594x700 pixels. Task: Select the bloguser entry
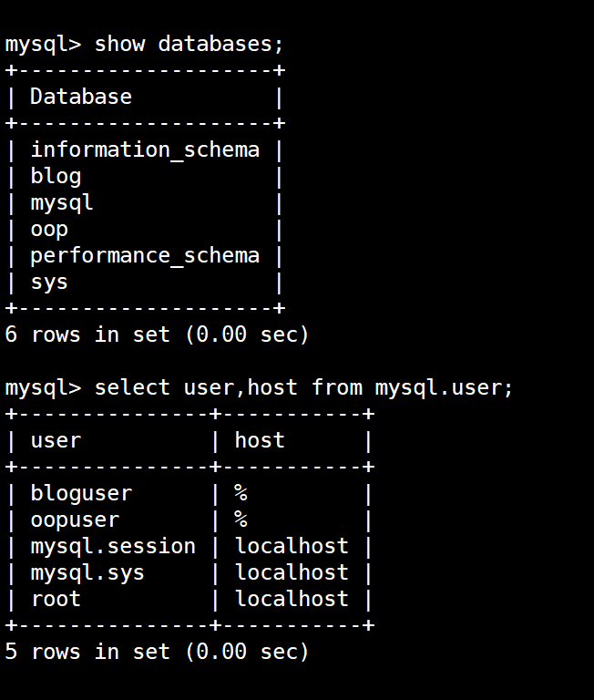pyautogui.click(x=81, y=493)
